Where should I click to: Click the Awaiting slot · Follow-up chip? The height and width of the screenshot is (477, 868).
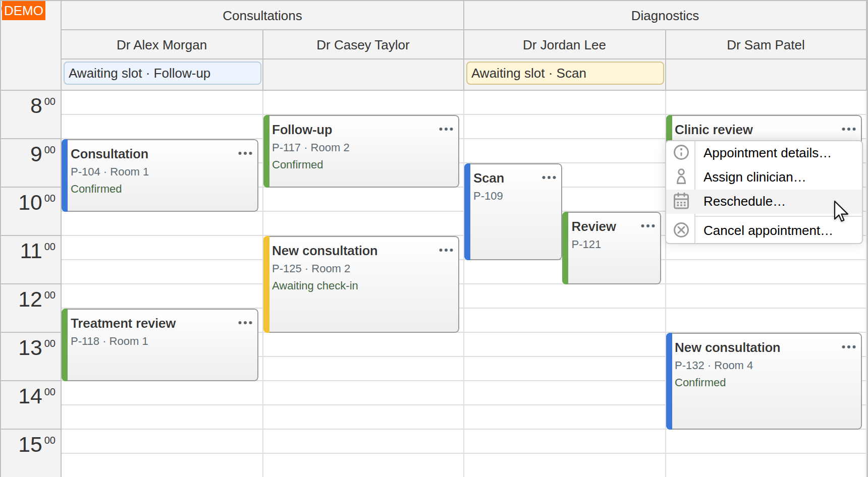pyautogui.click(x=162, y=73)
